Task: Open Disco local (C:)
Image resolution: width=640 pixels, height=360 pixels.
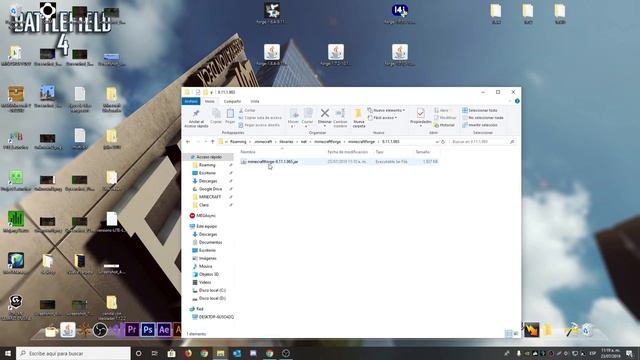Action: click(x=212, y=290)
